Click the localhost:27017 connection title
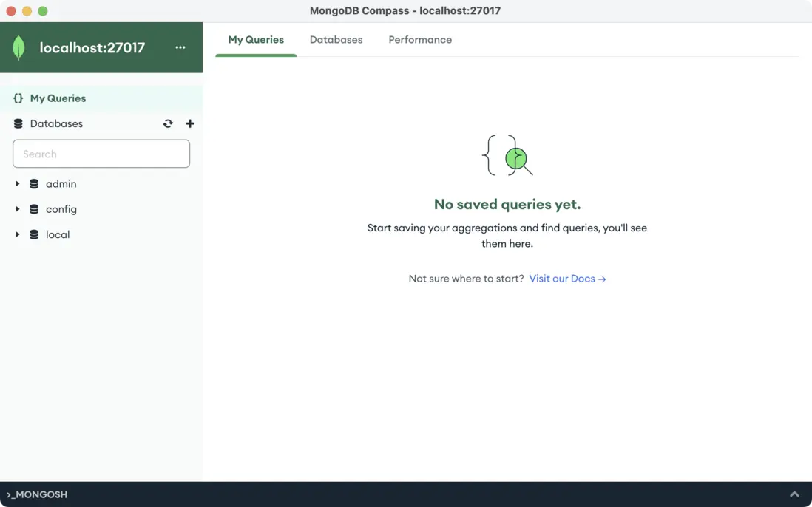The height and width of the screenshot is (507, 812). point(92,47)
